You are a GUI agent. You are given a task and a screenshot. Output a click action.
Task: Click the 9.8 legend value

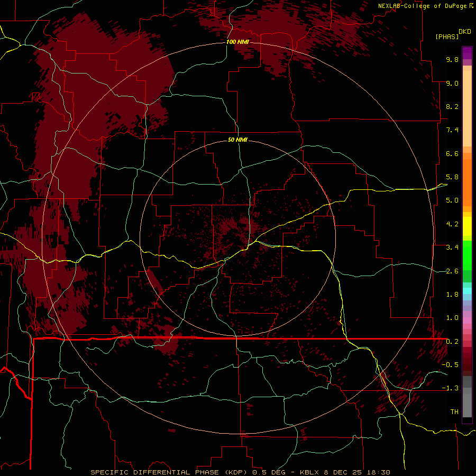pyautogui.click(x=452, y=59)
